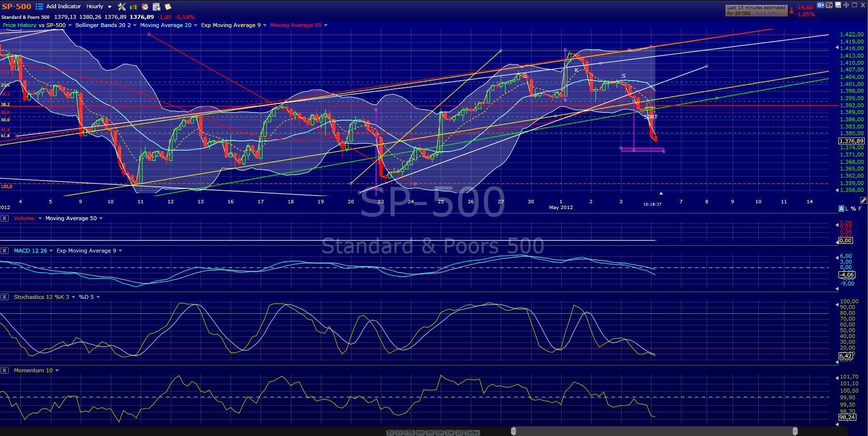Click the calculator add-data icon

pos(157,7)
